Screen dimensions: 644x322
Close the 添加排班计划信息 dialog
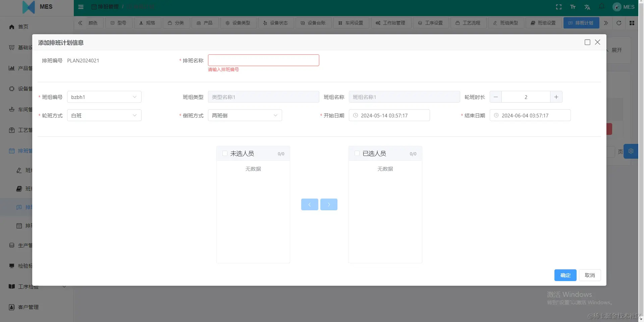[x=597, y=42]
